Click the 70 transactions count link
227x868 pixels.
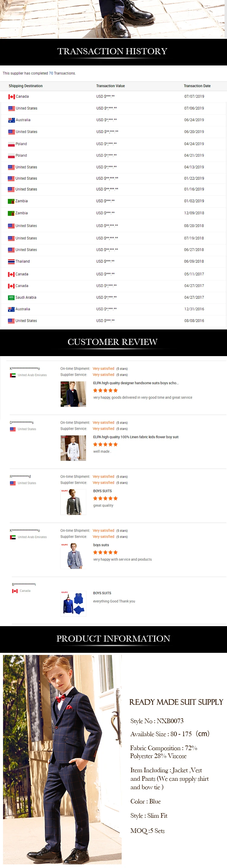51,73
